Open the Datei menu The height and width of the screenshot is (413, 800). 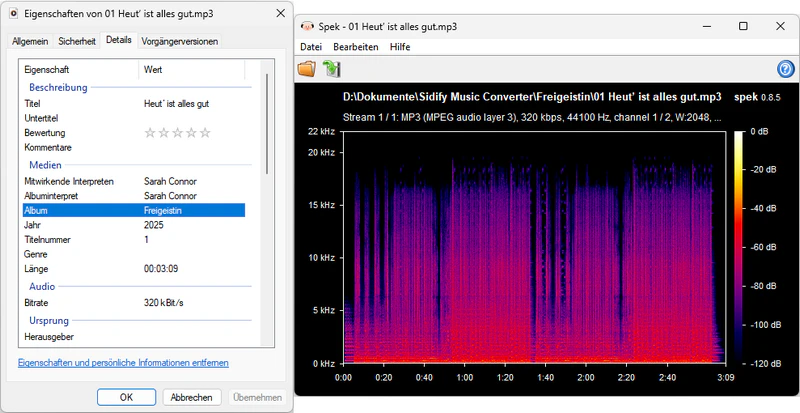(x=311, y=47)
